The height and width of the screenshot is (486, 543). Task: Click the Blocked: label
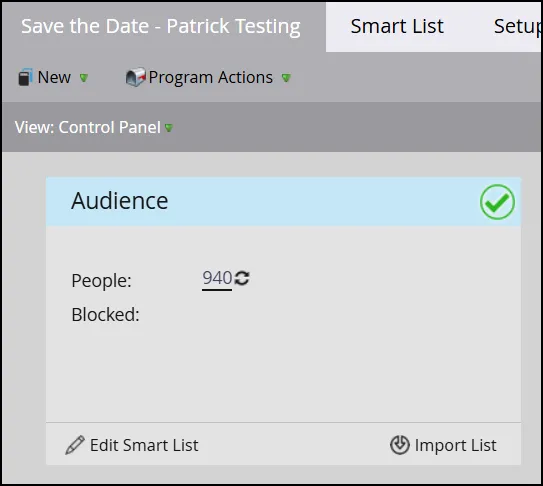pyautogui.click(x=105, y=315)
